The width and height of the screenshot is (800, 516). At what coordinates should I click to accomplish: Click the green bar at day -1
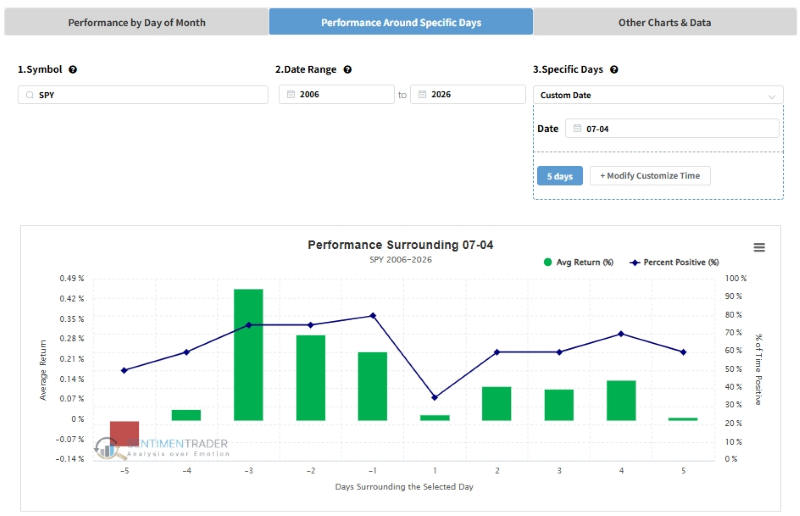click(372, 386)
